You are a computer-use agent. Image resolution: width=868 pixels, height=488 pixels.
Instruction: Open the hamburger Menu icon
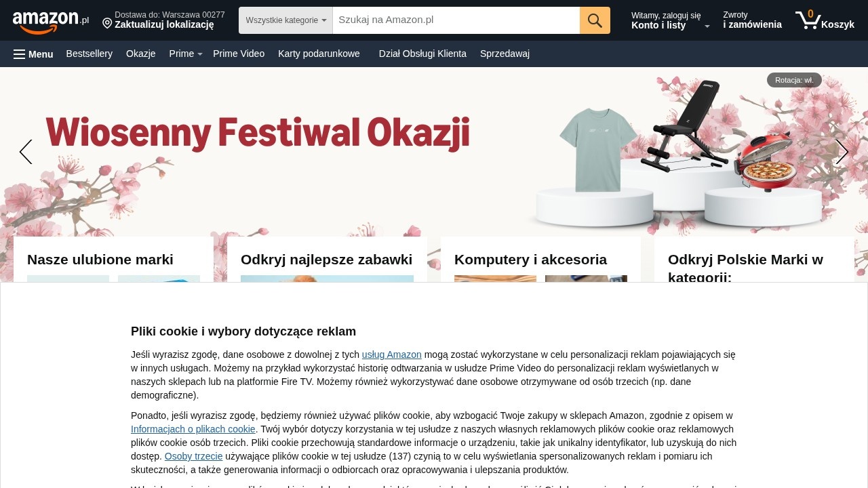[19, 54]
